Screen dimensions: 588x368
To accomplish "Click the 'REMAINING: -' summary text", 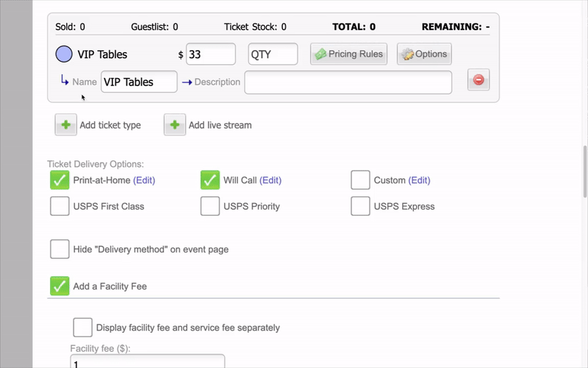I will point(456,26).
